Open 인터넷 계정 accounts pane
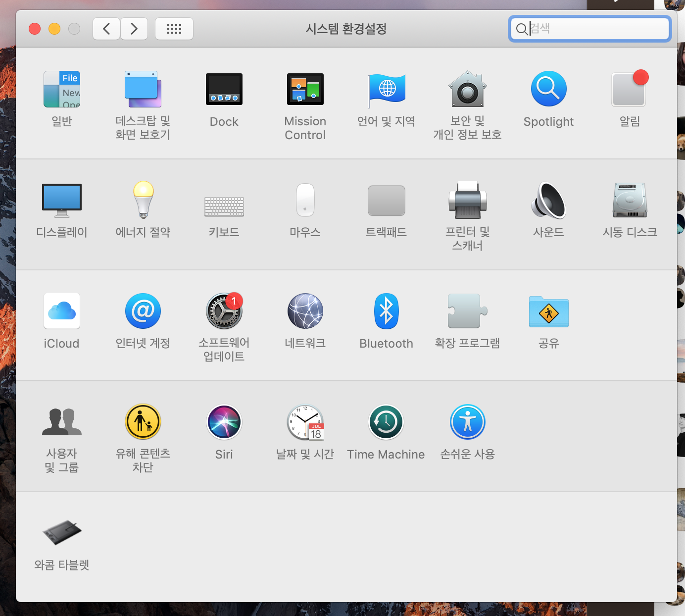The image size is (685, 616). [143, 311]
